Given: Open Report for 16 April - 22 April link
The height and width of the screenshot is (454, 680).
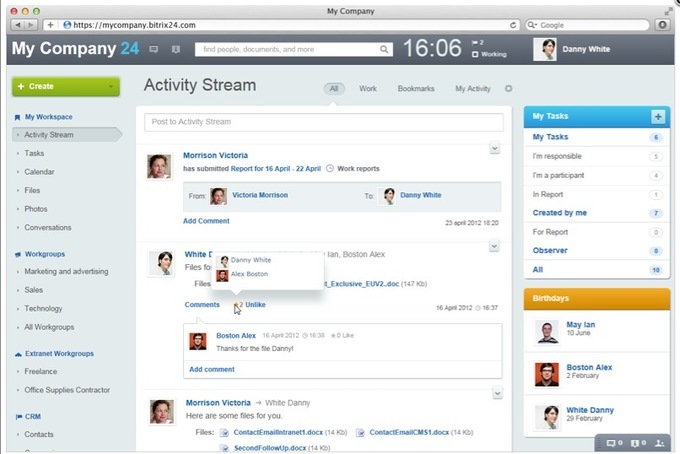Looking at the screenshot, I should tap(276, 169).
